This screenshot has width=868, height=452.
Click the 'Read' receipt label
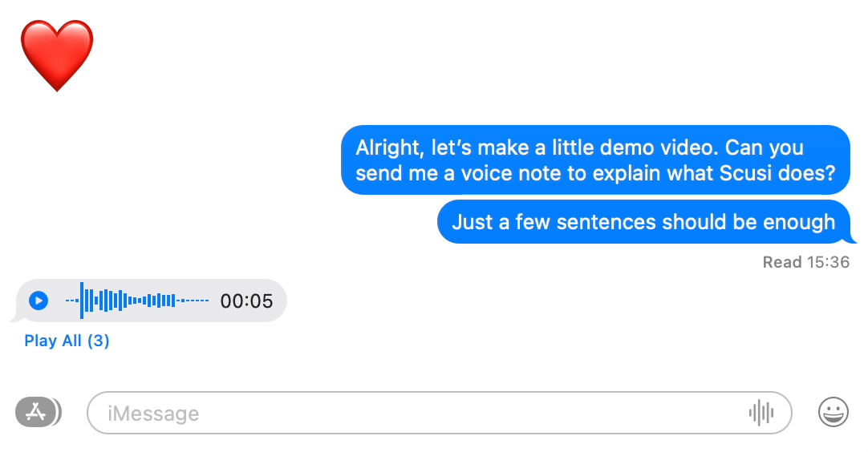(781, 262)
